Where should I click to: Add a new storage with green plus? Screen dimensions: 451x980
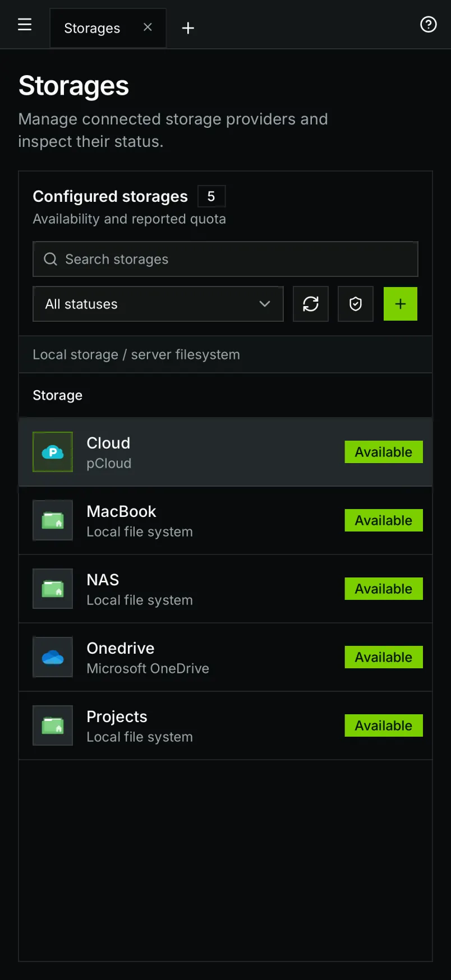coord(401,304)
